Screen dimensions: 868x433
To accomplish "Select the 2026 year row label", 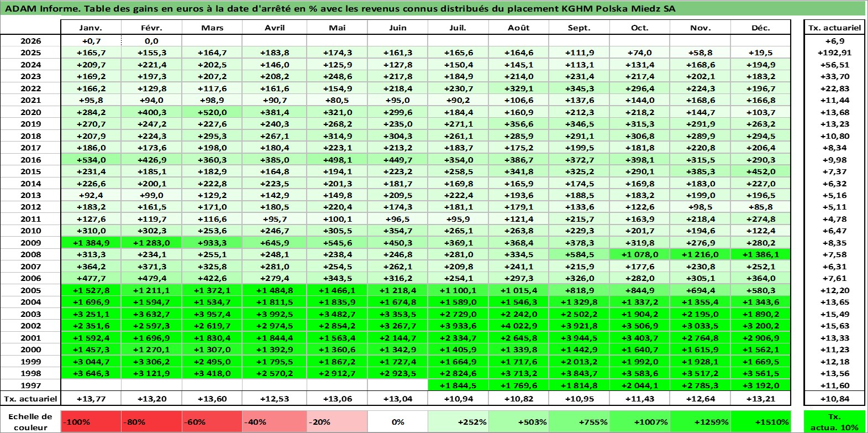I will point(30,41).
